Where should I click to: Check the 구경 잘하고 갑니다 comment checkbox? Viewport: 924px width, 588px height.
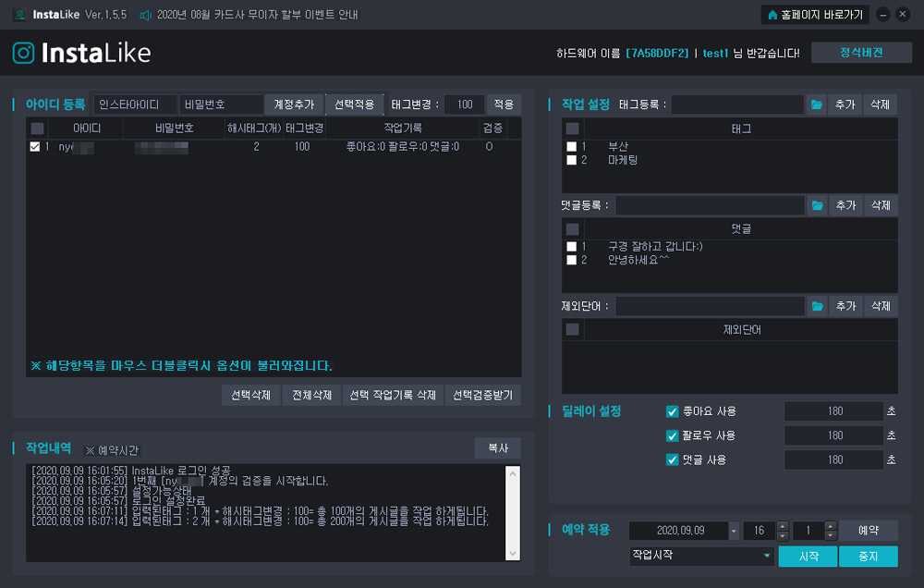tap(572, 247)
